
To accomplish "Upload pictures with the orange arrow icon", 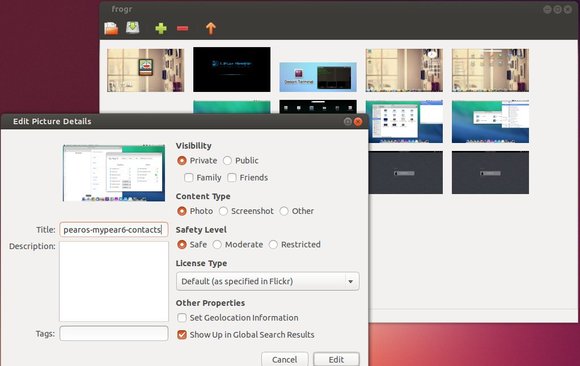I will [210, 28].
